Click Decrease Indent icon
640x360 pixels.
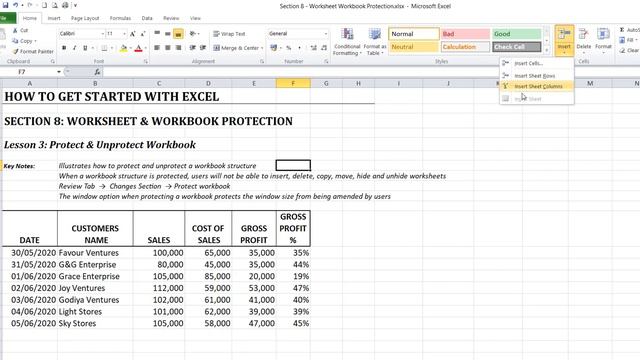pyautogui.click(x=193, y=48)
